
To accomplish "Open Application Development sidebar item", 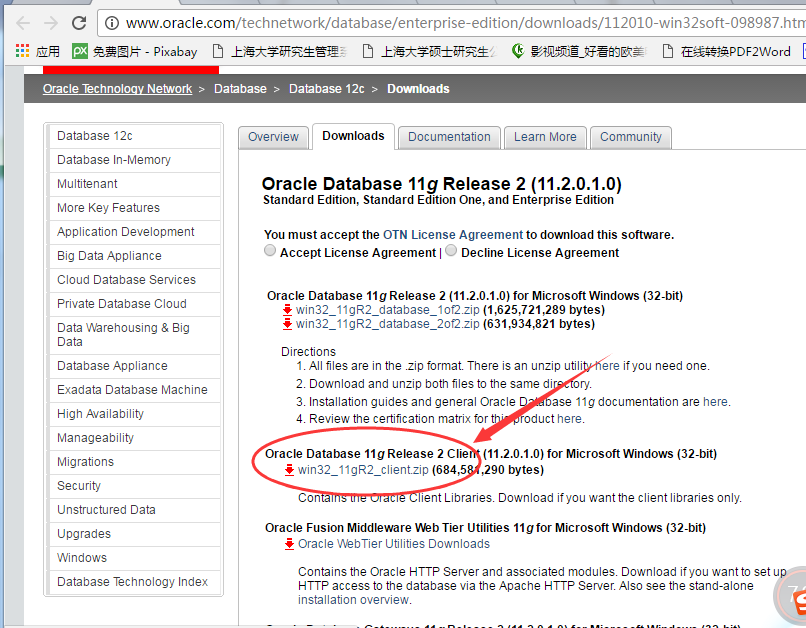I will [135, 232].
